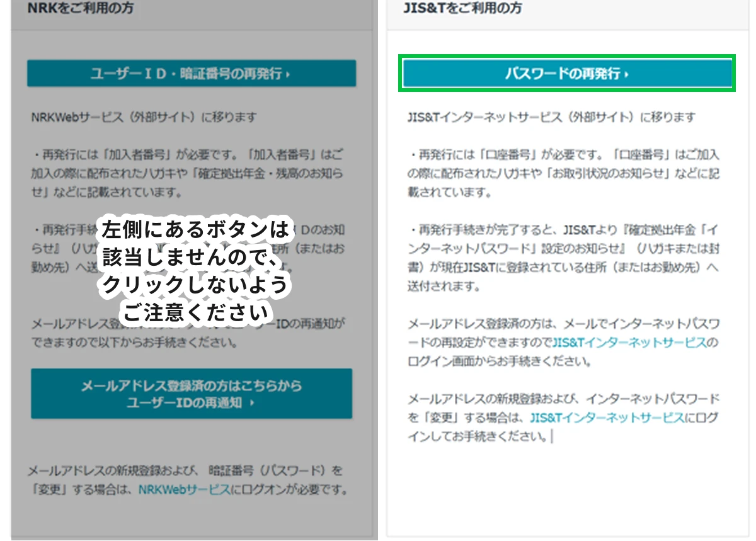Viewport: 756px width, 541px height.
Task: Click the 「加入者番号」が必要です paragraph
Action: point(187,173)
